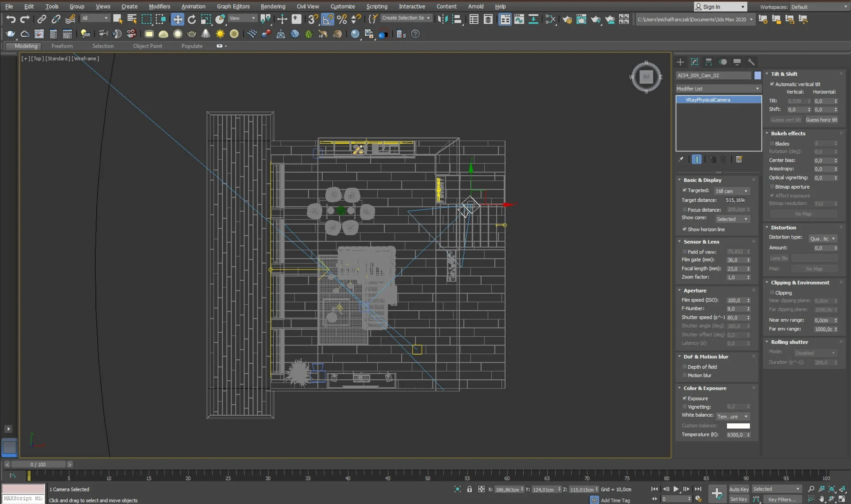
Task: Switch to the Freeform ribbon tab
Action: 62,46
